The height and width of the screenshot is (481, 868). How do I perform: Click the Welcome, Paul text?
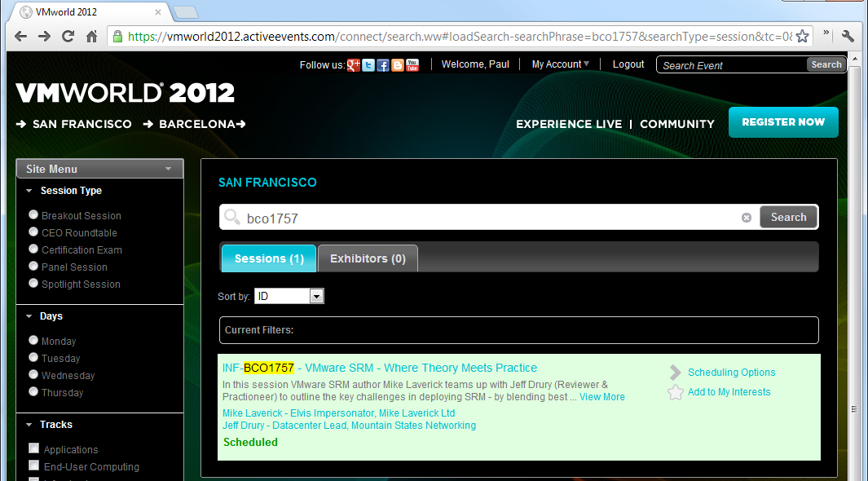(475, 64)
